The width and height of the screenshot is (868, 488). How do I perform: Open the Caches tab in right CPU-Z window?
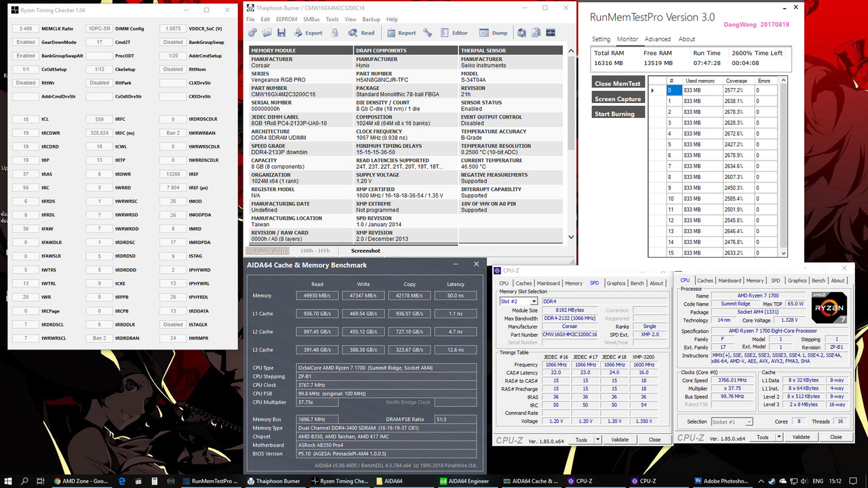point(705,281)
